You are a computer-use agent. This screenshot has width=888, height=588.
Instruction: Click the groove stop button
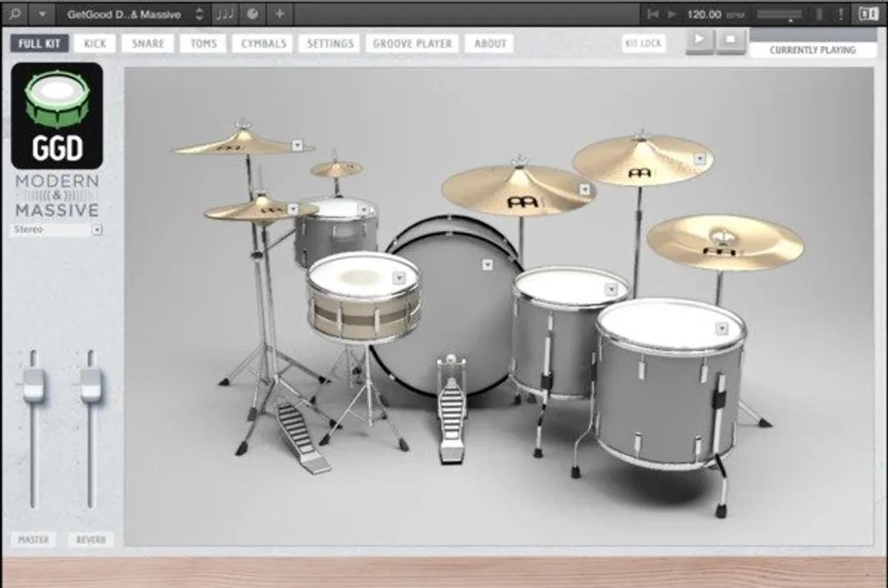click(731, 41)
